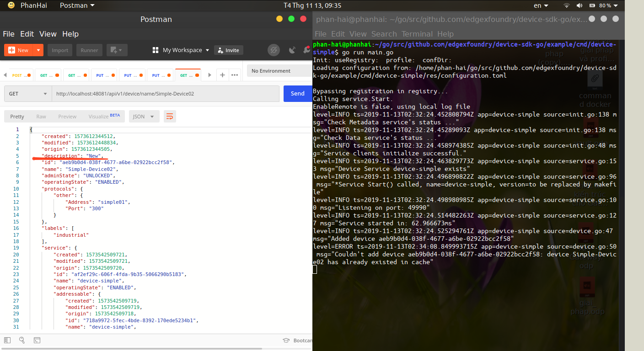The width and height of the screenshot is (644, 351).
Task: Open Postman Help menu
Action: (70, 34)
